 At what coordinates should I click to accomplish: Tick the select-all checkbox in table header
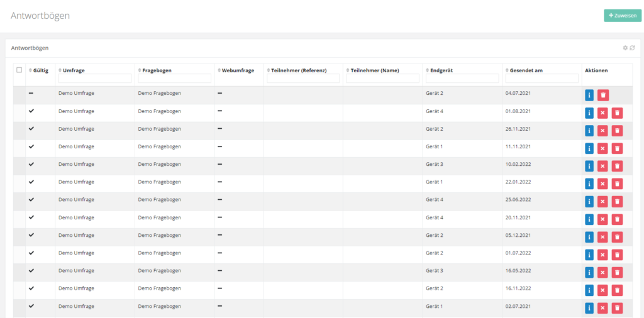coord(19,70)
